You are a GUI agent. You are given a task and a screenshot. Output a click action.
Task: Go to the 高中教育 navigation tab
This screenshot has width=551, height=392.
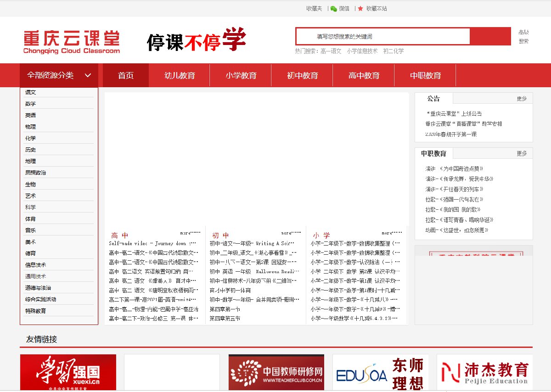(364, 76)
